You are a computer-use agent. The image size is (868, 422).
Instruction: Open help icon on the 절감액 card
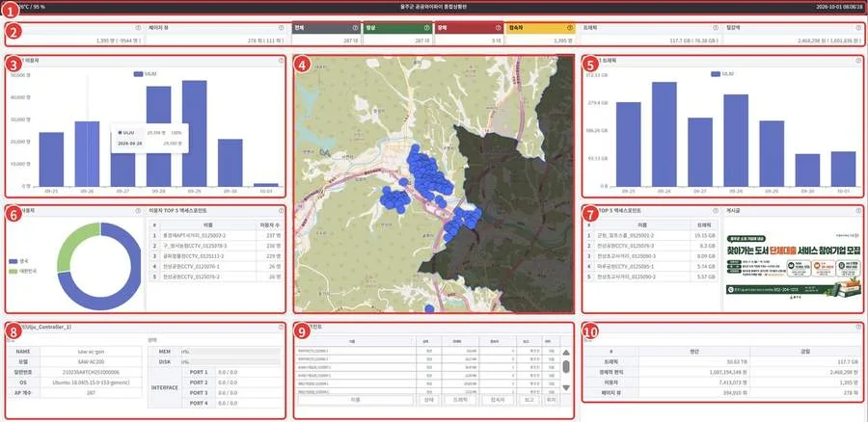click(x=857, y=28)
